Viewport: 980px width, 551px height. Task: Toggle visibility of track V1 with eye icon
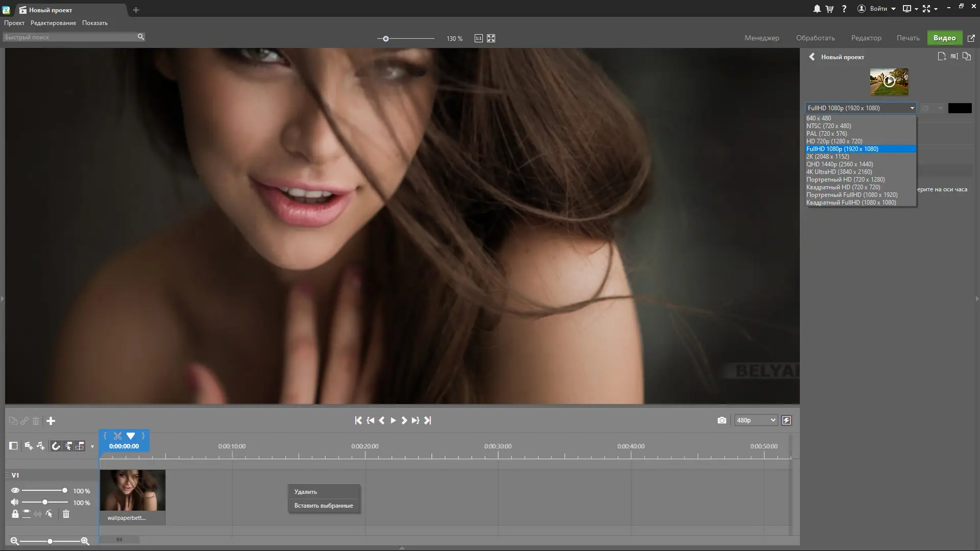[x=15, y=490]
